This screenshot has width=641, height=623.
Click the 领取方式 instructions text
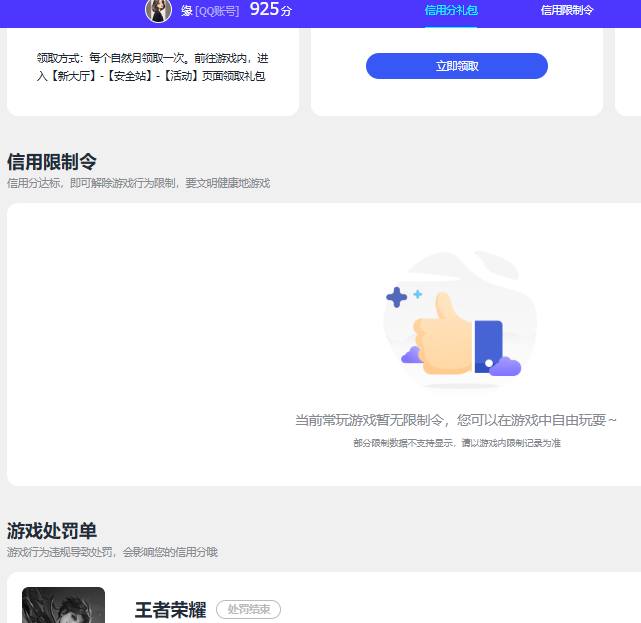coord(152,67)
